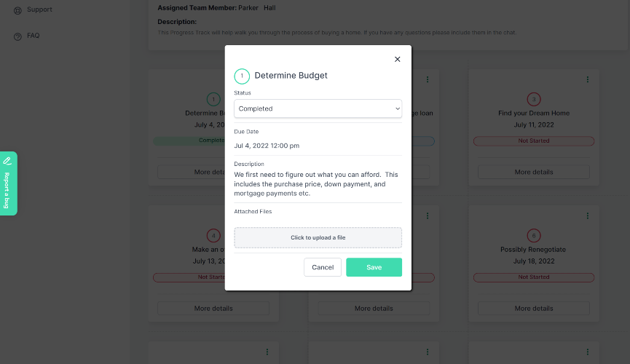Viewport: 630px width, 364px height.
Task: Close the Determine Budget dialog
Action: point(397,60)
